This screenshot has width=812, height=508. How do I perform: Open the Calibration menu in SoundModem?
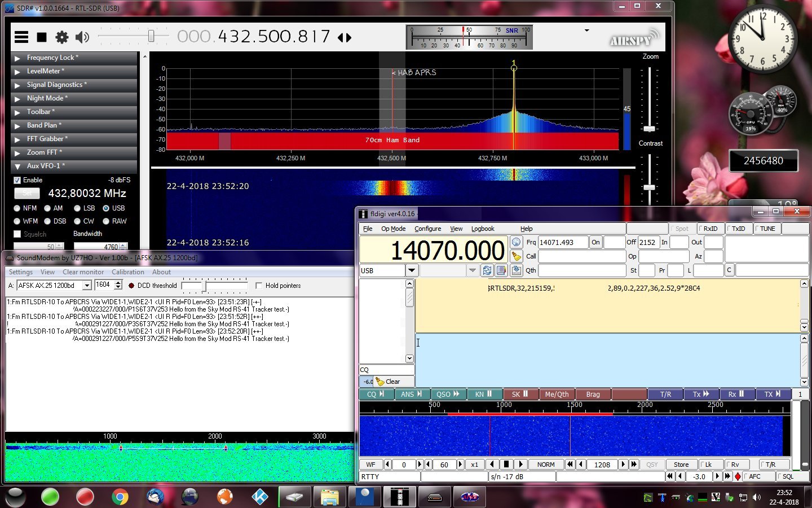click(128, 272)
